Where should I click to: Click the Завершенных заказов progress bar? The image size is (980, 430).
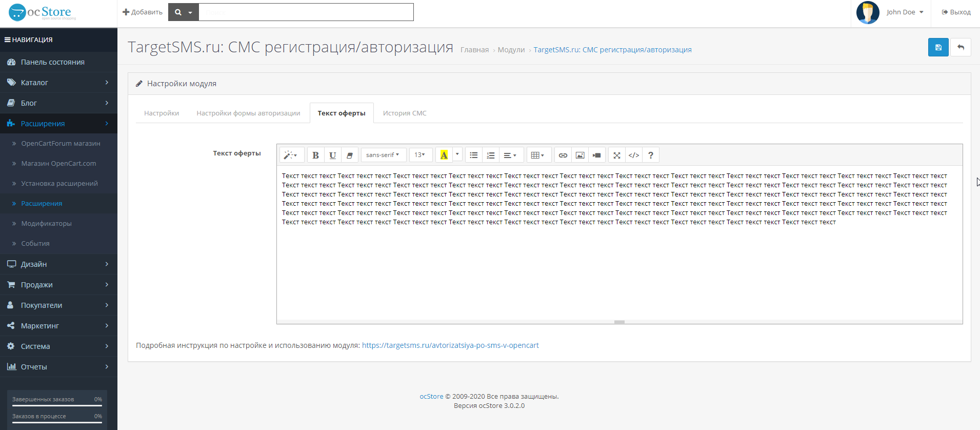(57, 405)
